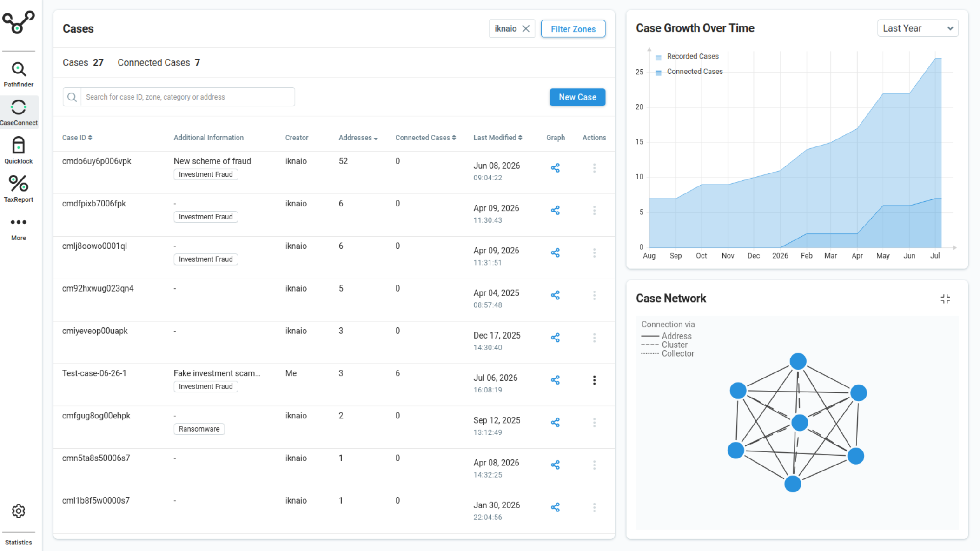
Task: Switch to the Cases 27 tab
Action: tap(83, 63)
